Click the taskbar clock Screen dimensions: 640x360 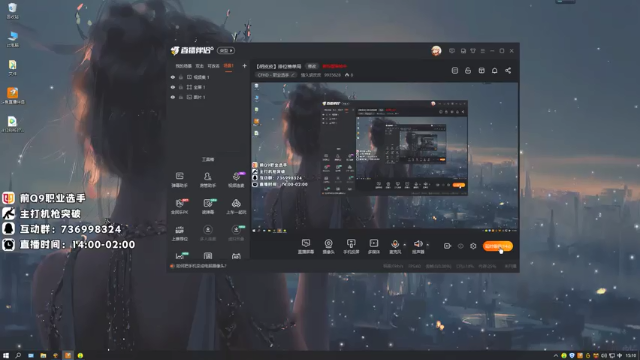click(x=631, y=356)
